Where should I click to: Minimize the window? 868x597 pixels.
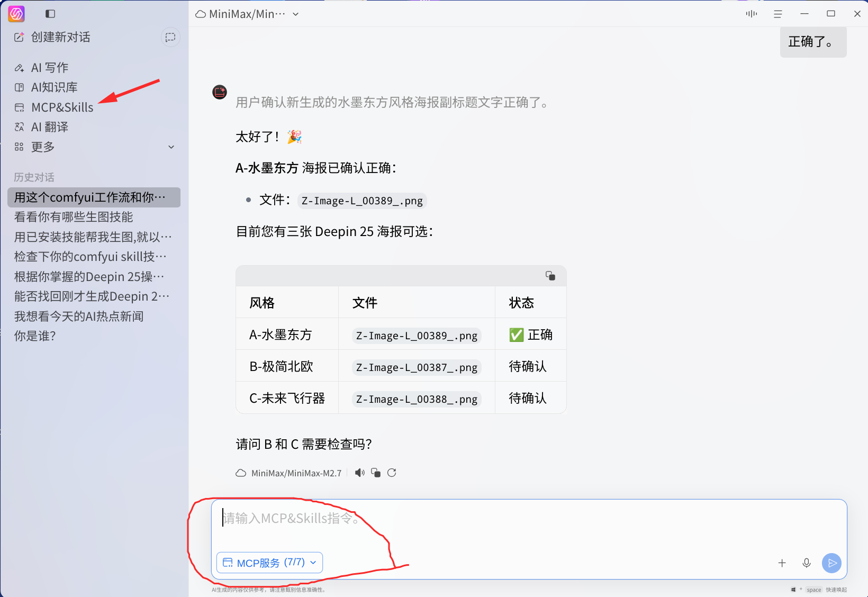click(804, 14)
